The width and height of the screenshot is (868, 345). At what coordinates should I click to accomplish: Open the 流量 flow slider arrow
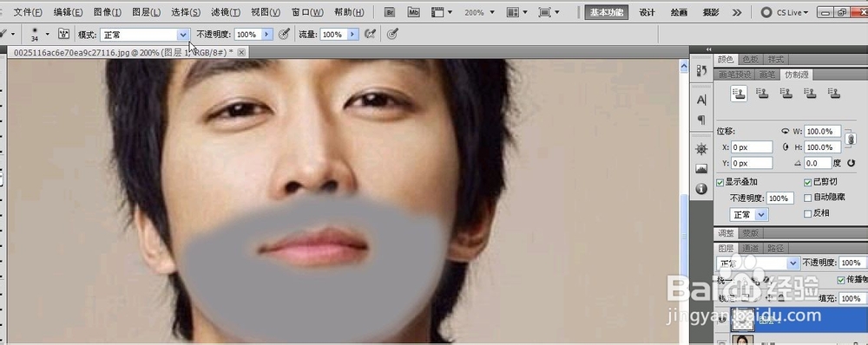[353, 35]
